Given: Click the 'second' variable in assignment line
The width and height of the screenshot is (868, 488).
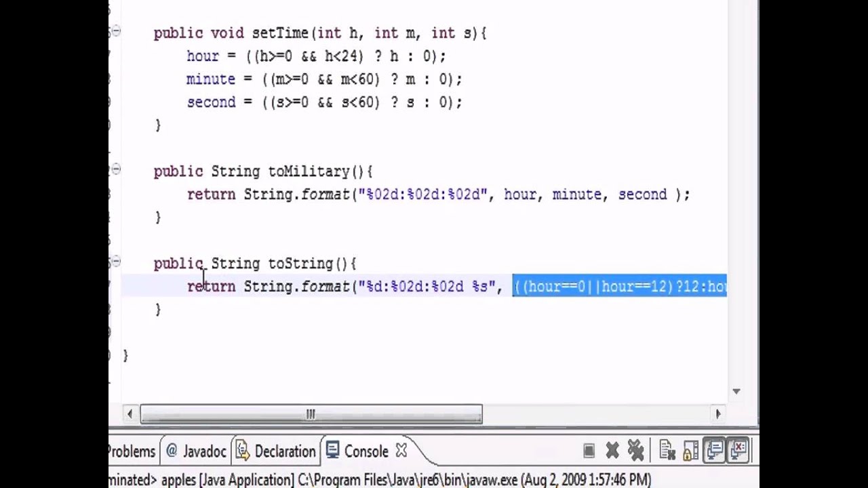Looking at the screenshot, I should [211, 102].
